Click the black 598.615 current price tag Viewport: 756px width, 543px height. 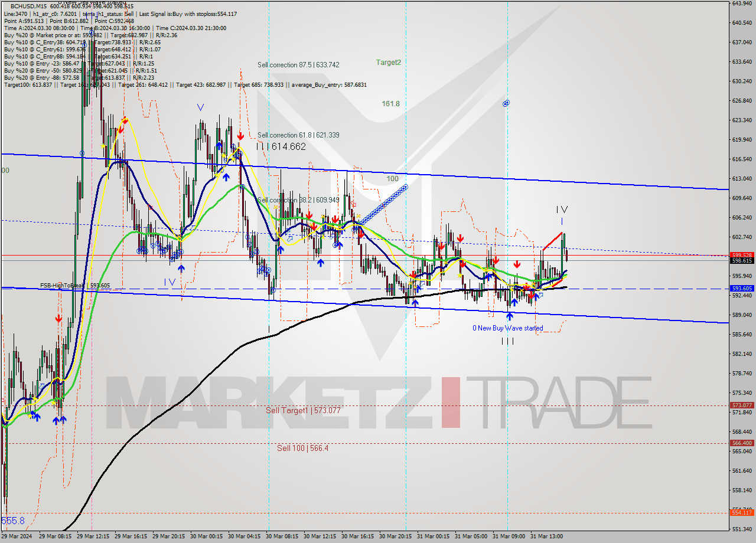[742, 260]
